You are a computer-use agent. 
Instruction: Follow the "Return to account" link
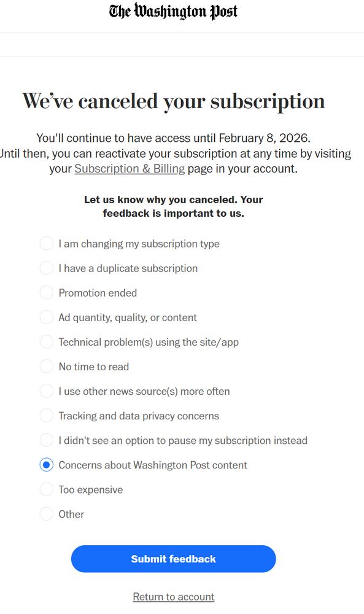(x=174, y=597)
